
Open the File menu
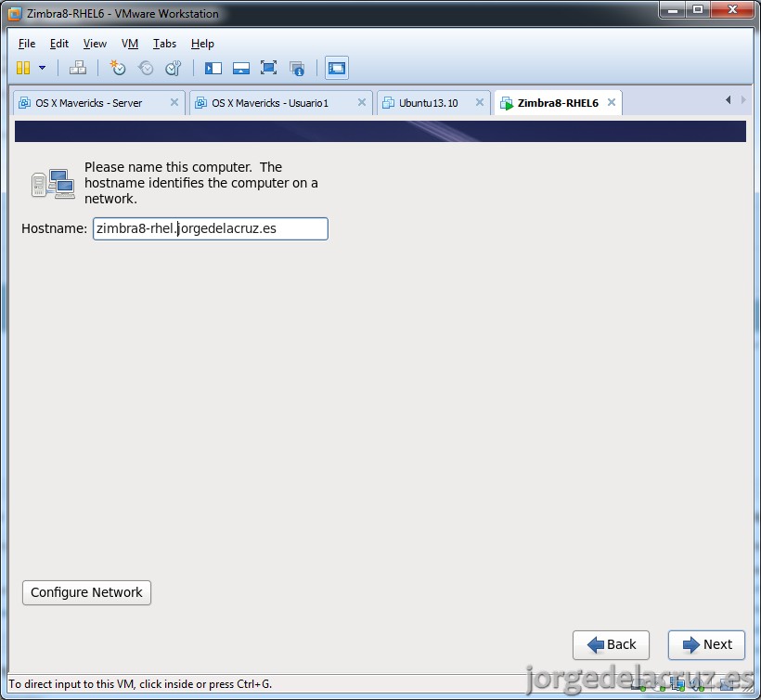tap(27, 44)
